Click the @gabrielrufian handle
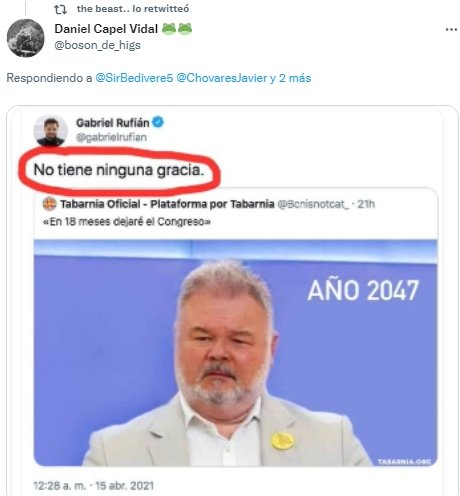The height and width of the screenshot is (496, 460). click(x=111, y=137)
